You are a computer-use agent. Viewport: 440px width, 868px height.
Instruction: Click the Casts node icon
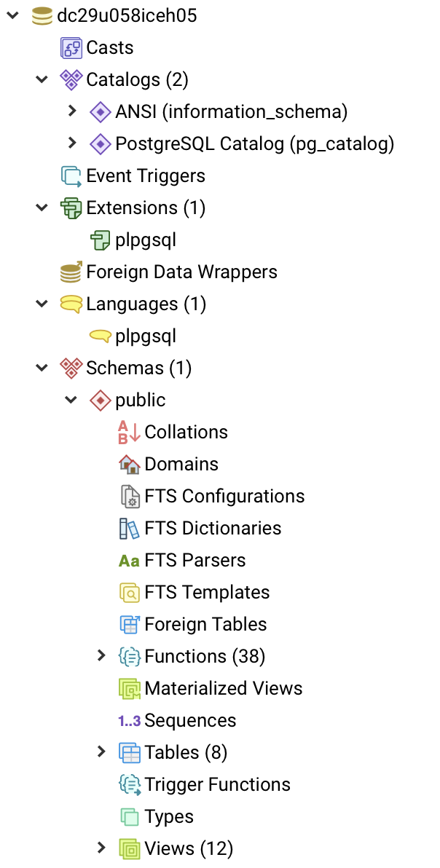point(71,47)
